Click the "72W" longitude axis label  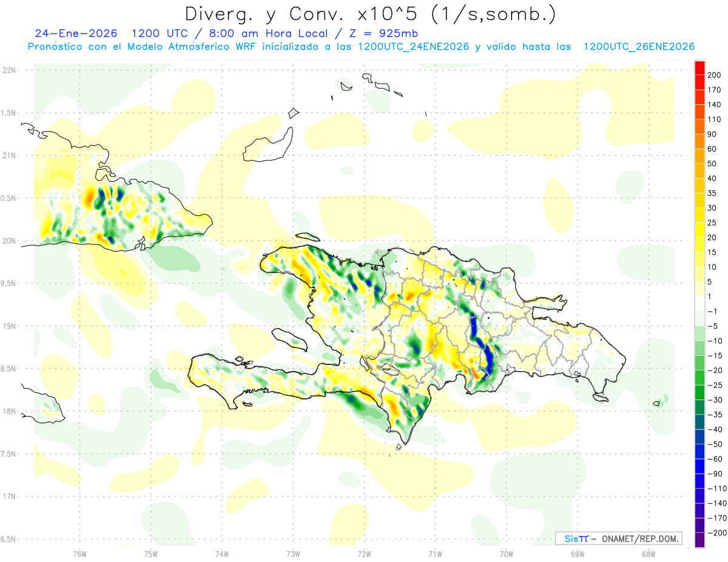tap(364, 554)
